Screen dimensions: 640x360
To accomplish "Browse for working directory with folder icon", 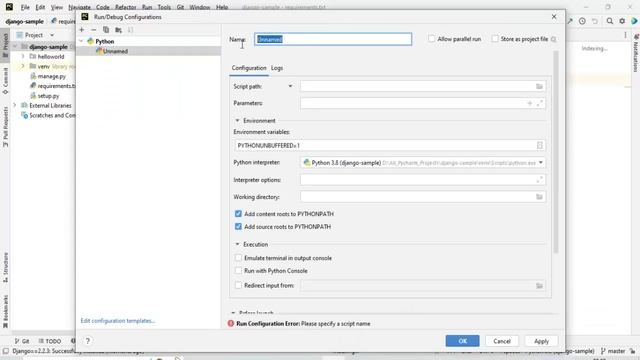I will coord(539,197).
